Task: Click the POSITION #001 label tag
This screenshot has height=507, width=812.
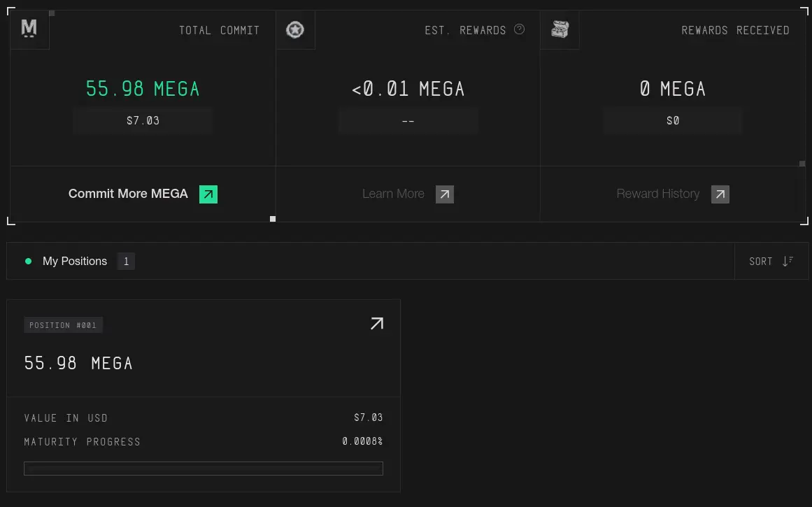Action: click(x=63, y=325)
